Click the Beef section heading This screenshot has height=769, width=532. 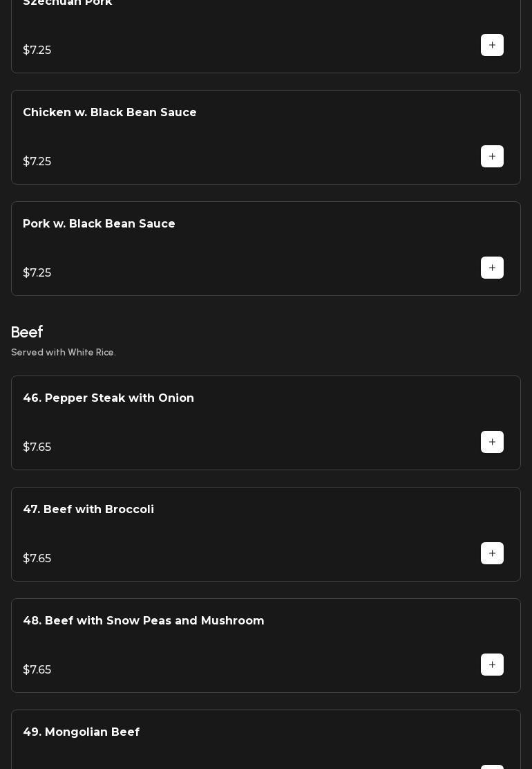27,333
